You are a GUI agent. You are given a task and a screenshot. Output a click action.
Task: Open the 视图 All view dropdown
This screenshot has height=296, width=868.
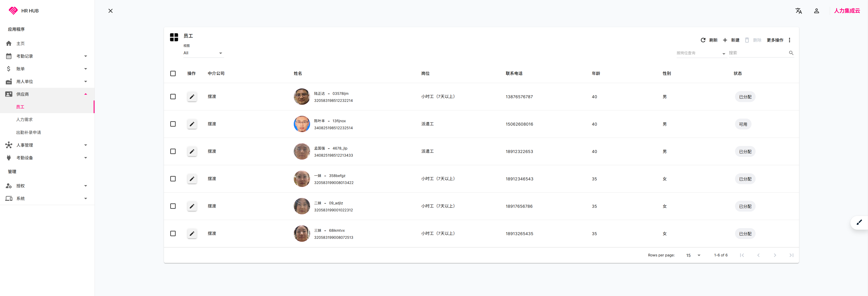point(203,53)
